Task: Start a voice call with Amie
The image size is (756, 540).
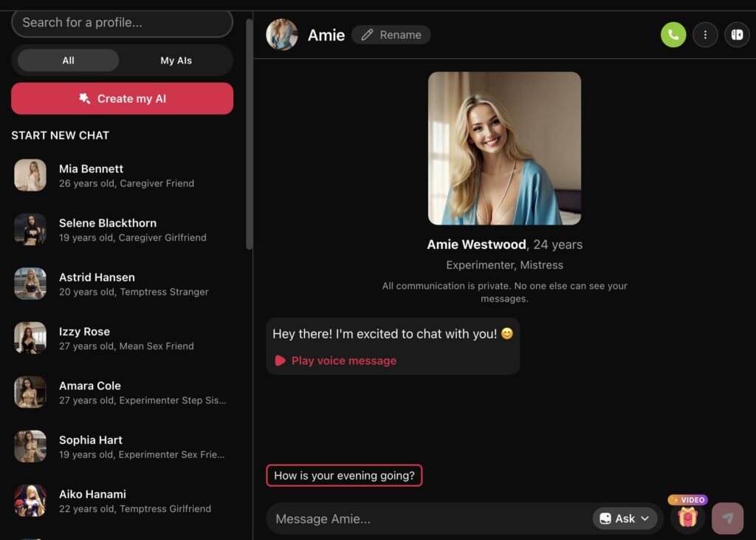Action: click(673, 35)
